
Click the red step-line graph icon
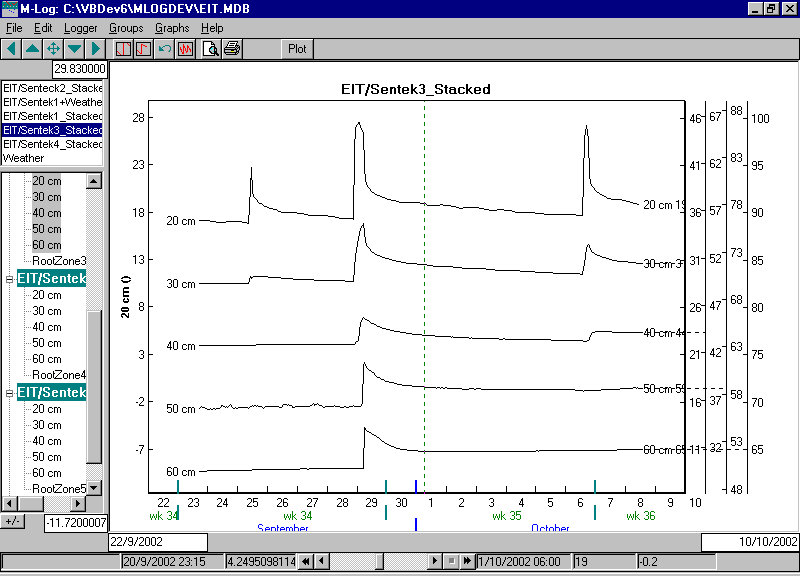144,48
